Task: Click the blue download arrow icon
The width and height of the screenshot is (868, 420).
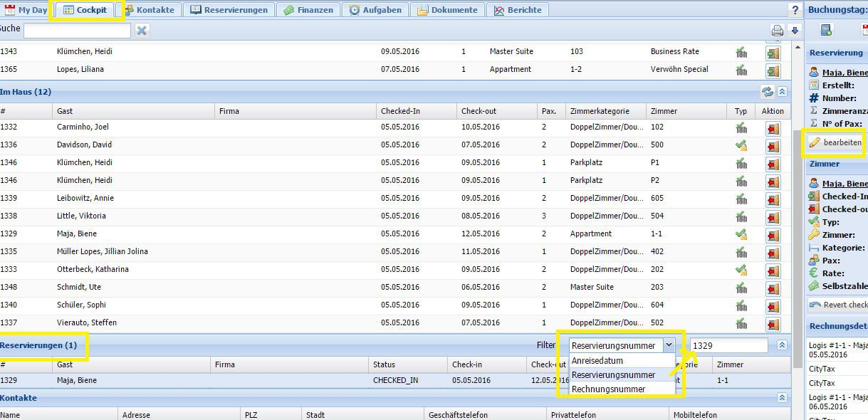Action: (x=795, y=31)
